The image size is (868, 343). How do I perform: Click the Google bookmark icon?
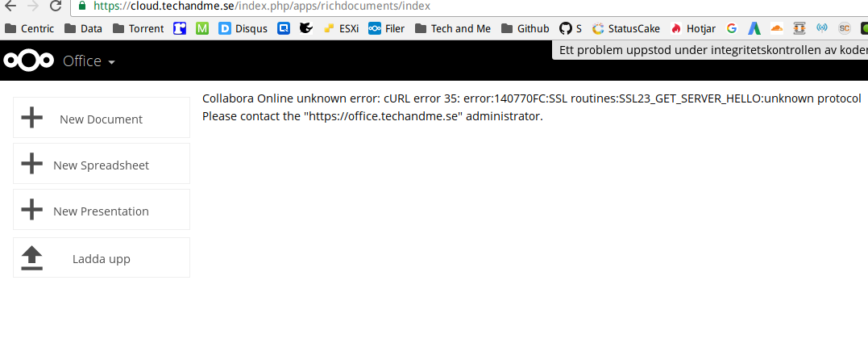click(x=731, y=28)
